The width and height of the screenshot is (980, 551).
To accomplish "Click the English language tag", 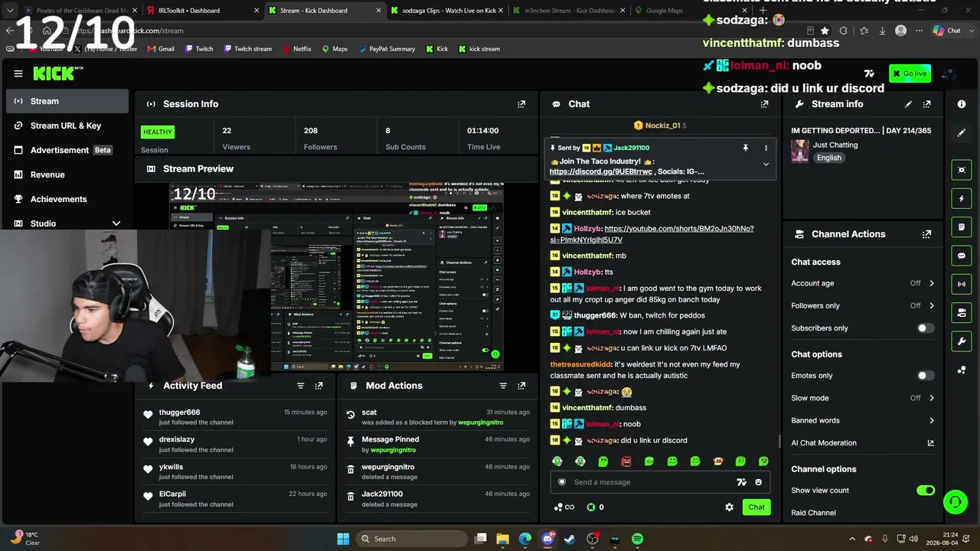I will [x=828, y=158].
